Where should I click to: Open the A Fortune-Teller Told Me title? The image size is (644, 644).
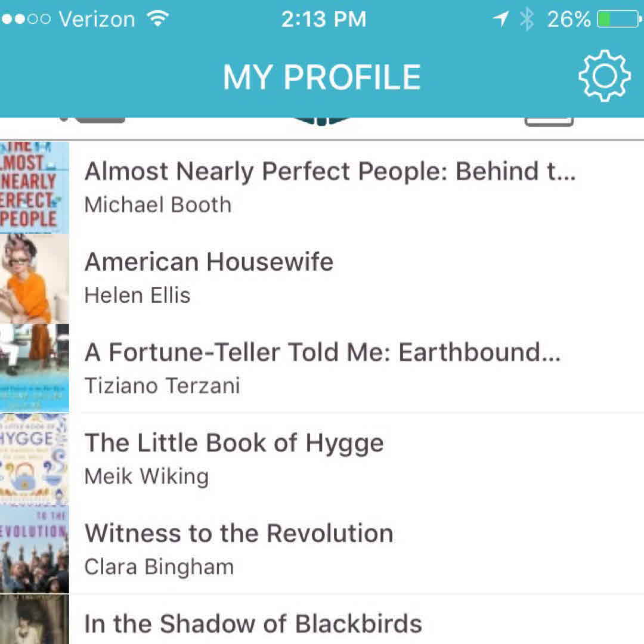(322, 352)
